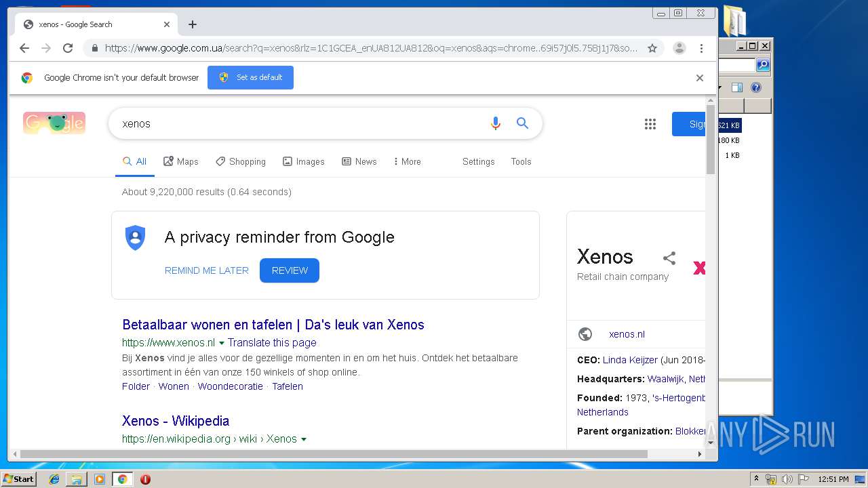Switch to the Shopping tab

pos(241,162)
